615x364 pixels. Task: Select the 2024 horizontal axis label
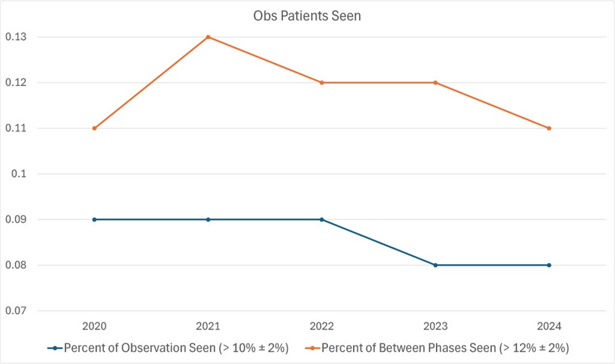549,326
